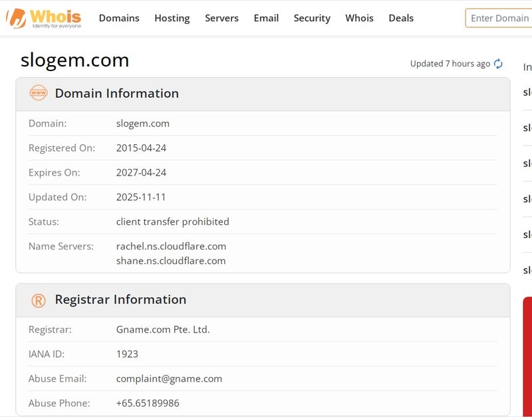Select the expiry date 2027-04-24
The width and height of the screenshot is (532, 417).
tap(141, 172)
